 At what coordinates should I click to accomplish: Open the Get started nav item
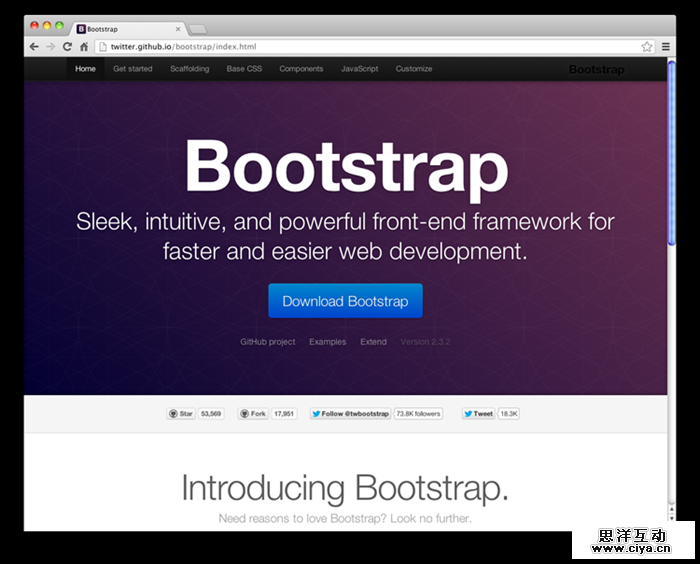click(133, 69)
